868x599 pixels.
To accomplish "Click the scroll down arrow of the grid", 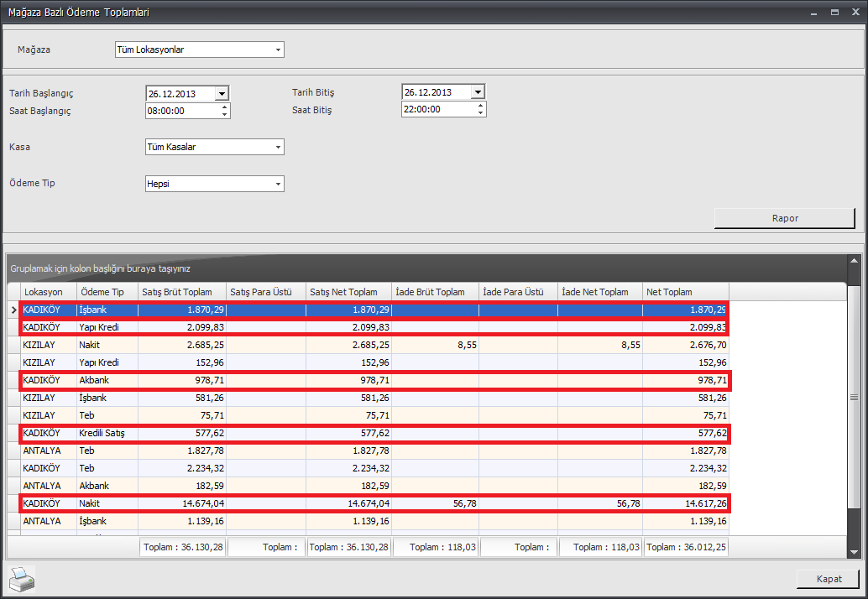I will click(x=854, y=552).
